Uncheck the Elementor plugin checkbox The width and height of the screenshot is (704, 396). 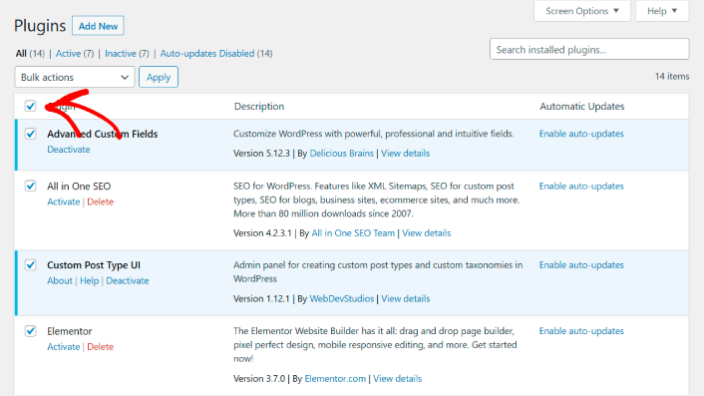[31, 331]
